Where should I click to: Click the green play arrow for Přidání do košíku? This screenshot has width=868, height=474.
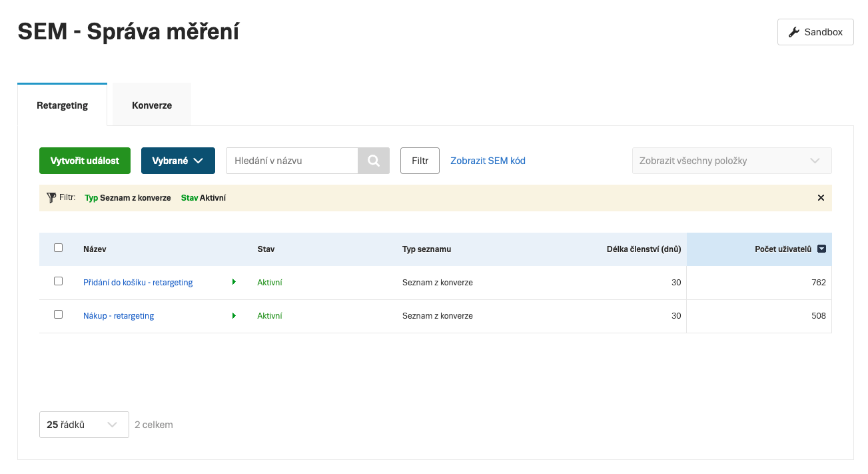point(234,282)
